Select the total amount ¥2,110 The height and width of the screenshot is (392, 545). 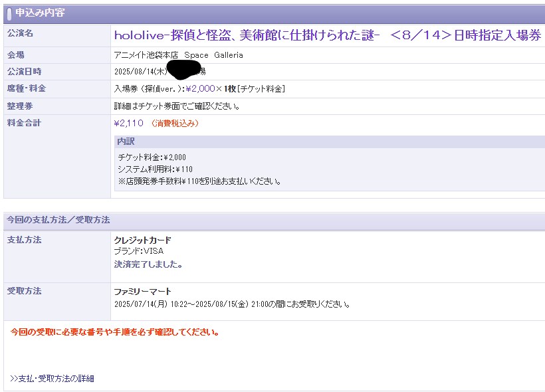pos(128,123)
